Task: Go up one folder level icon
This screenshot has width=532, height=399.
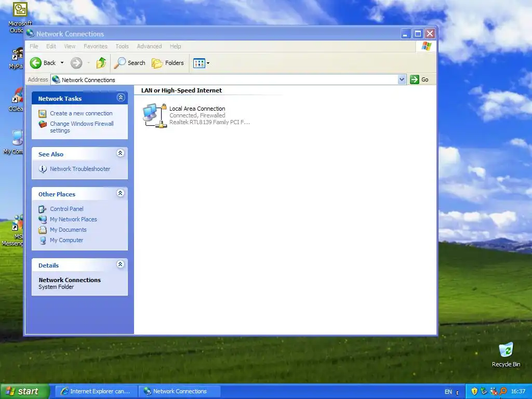Action: [x=101, y=63]
